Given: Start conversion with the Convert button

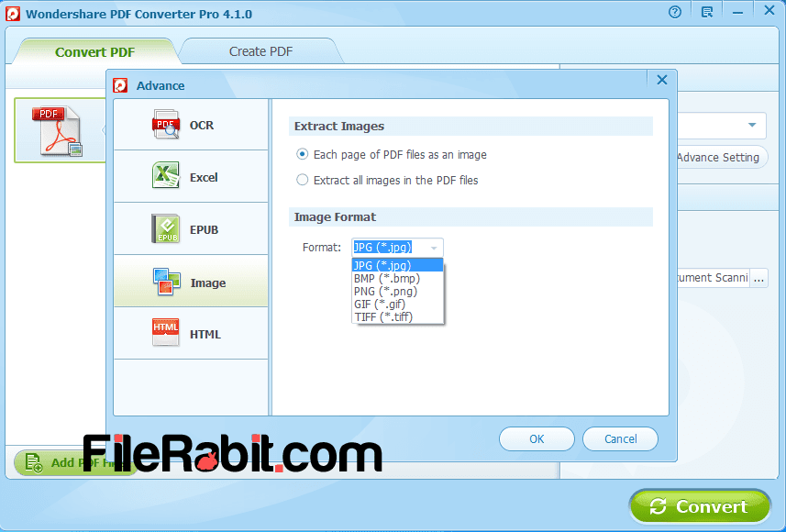Looking at the screenshot, I should tap(700, 505).
